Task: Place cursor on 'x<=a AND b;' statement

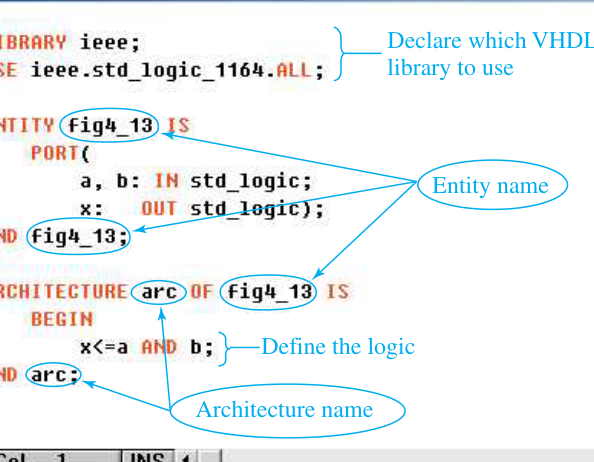Action: (147, 347)
